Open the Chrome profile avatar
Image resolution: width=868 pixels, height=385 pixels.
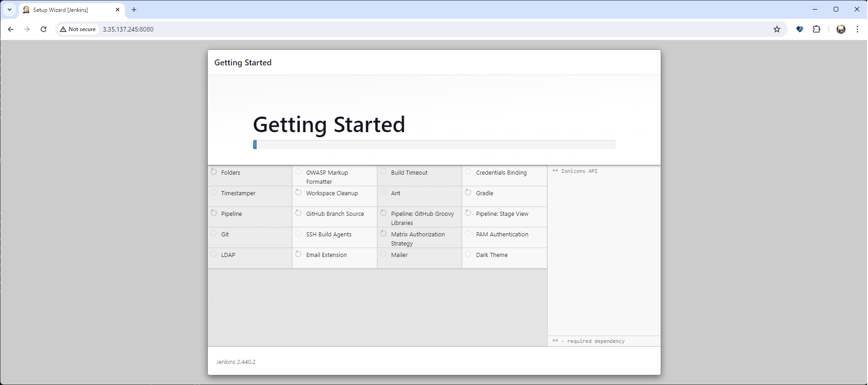tap(841, 29)
